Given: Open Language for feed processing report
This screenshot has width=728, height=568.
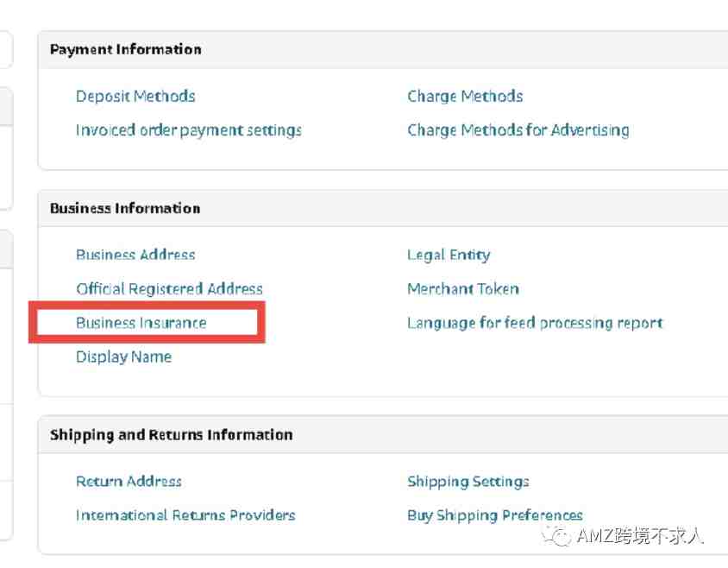Looking at the screenshot, I should point(535,323).
